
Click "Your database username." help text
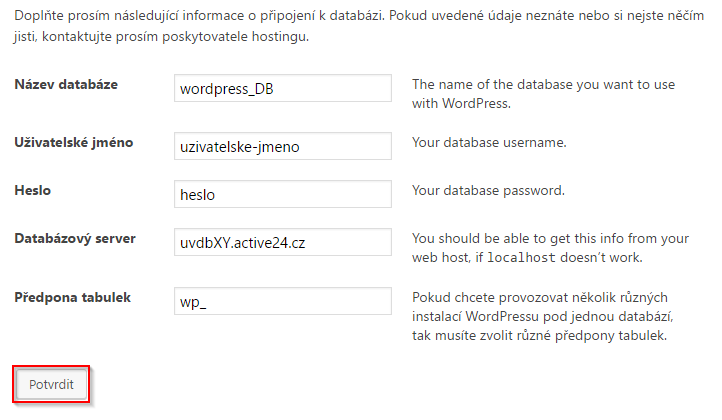tap(489, 142)
